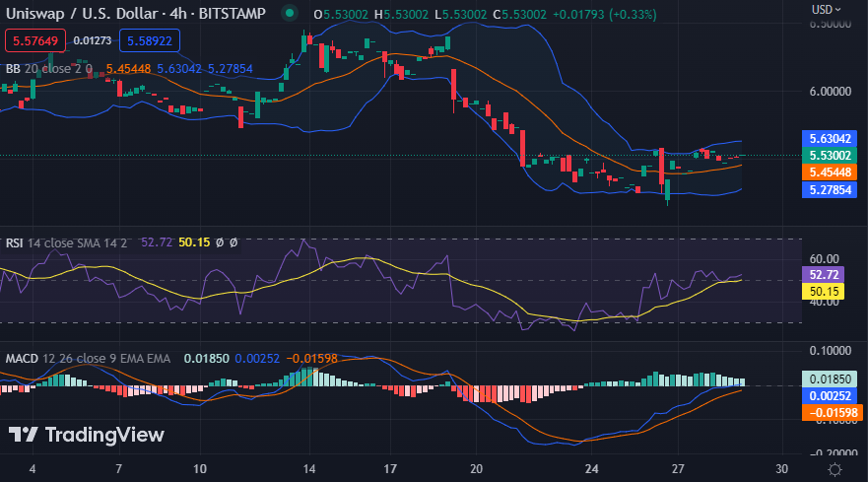Click the BB upper value 5.63042 in legend
868x482 pixels.
(179, 69)
